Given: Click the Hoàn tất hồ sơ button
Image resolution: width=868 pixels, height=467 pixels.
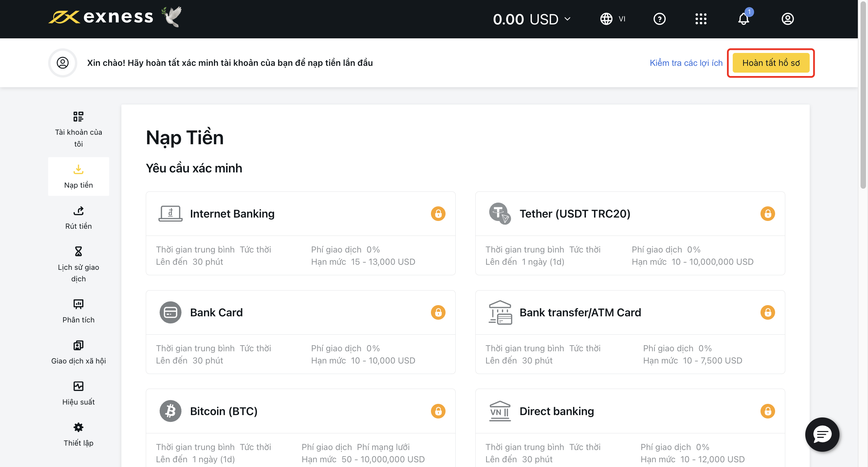Looking at the screenshot, I should coord(771,63).
